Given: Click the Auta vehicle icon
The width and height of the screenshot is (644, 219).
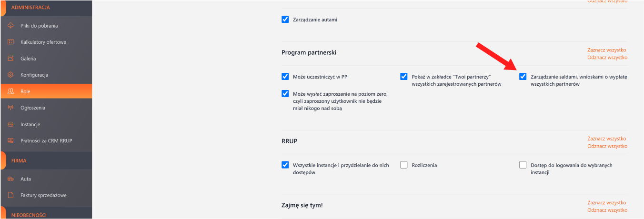Looking at the screenshot, I should click(10, 179).
